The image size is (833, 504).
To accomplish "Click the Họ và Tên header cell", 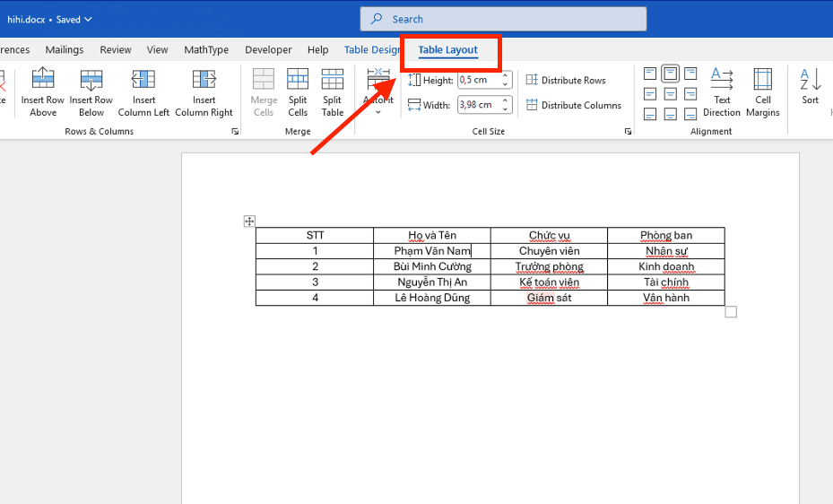I will click(x=432, y=236).
